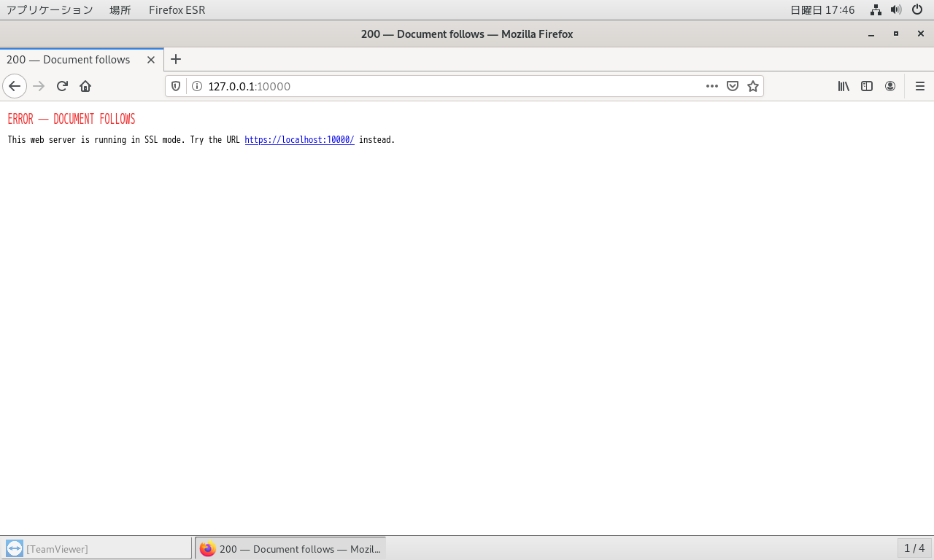Open a new tab with plus button
The height and width of the screenshot is (560, 934).
coord(175,60)
